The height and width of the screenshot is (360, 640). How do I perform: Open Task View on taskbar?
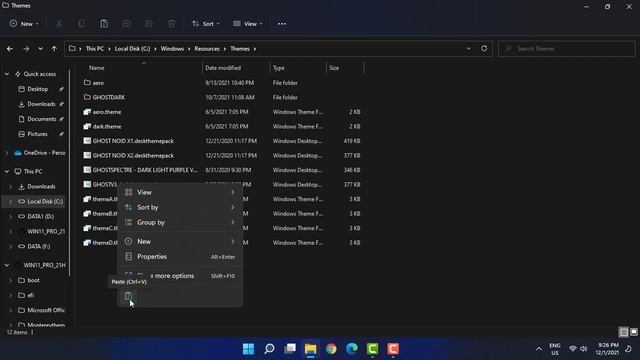[x=290, y=349]
